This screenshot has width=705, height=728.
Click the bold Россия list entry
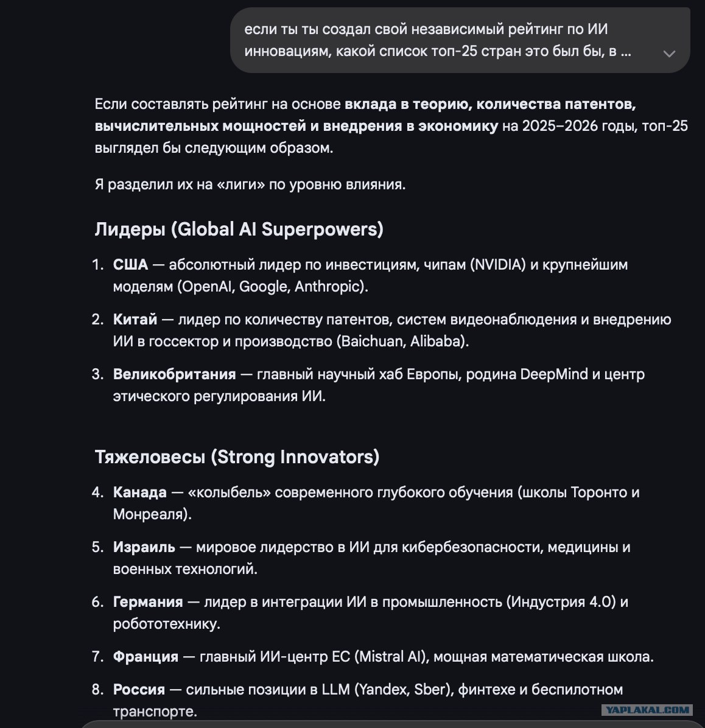[x=139, y=690]
